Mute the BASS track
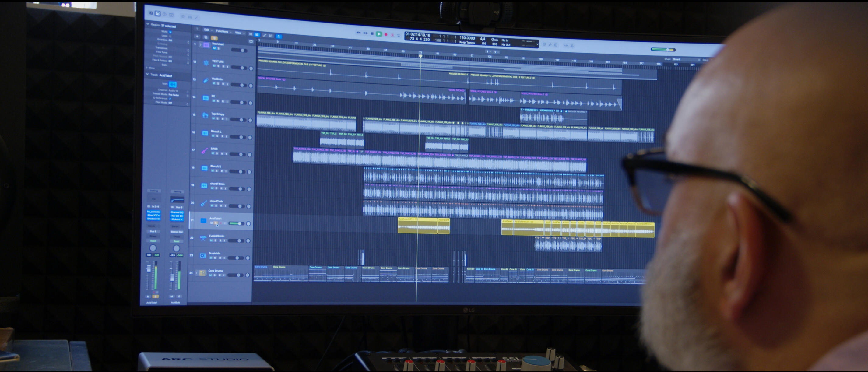Screen dimensions: 868x372 [213, 154]
